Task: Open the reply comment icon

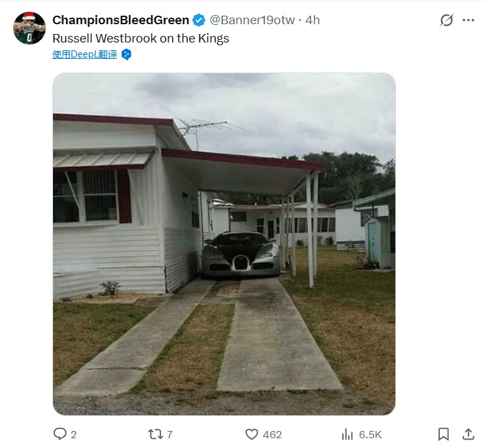Action: coord(60,434)
